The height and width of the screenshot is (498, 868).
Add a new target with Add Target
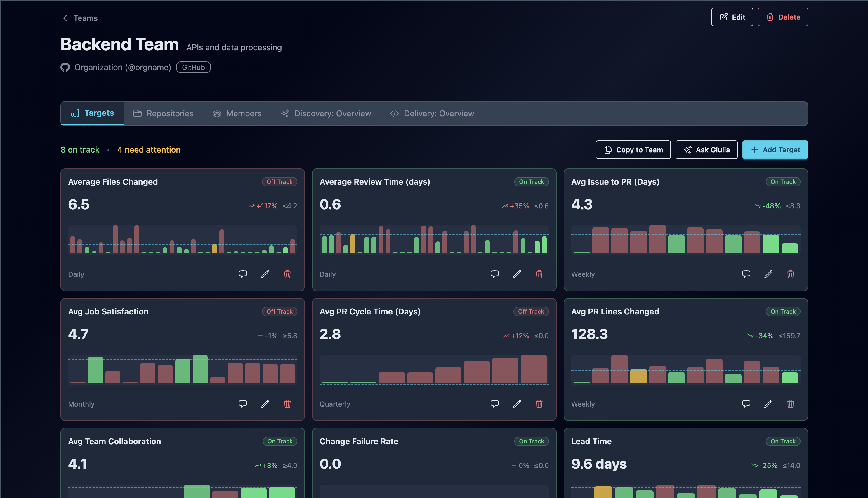click(775, 149)
